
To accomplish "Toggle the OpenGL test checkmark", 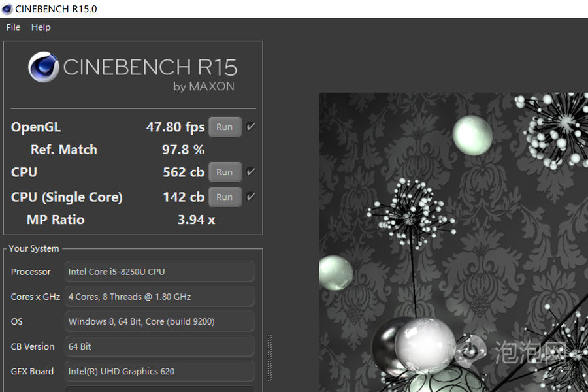I will coord(251,127).
